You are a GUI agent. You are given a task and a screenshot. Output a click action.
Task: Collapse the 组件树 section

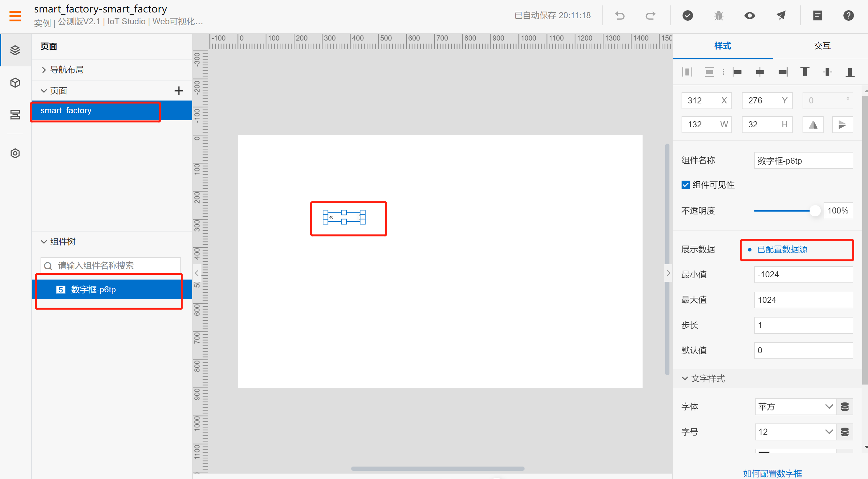44,242
